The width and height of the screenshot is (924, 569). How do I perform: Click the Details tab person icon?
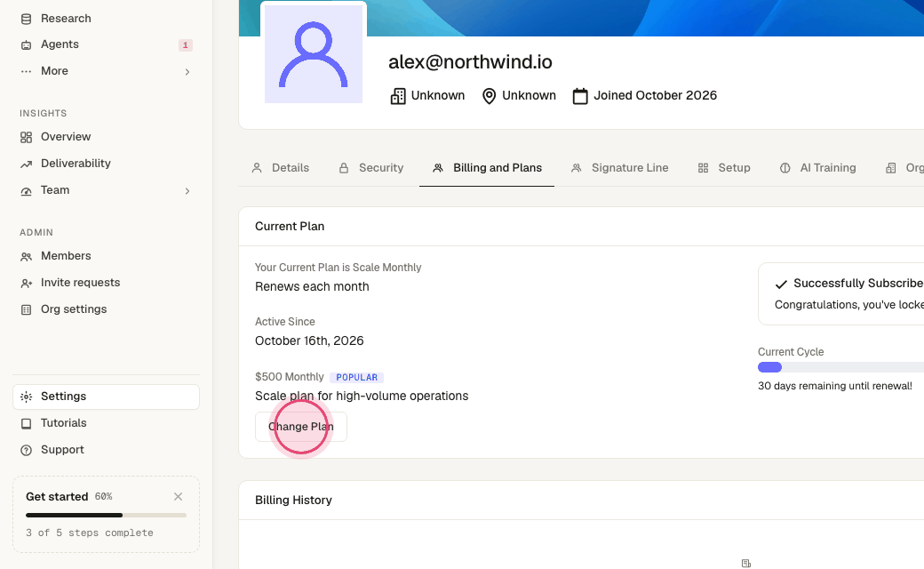[257, 169]
